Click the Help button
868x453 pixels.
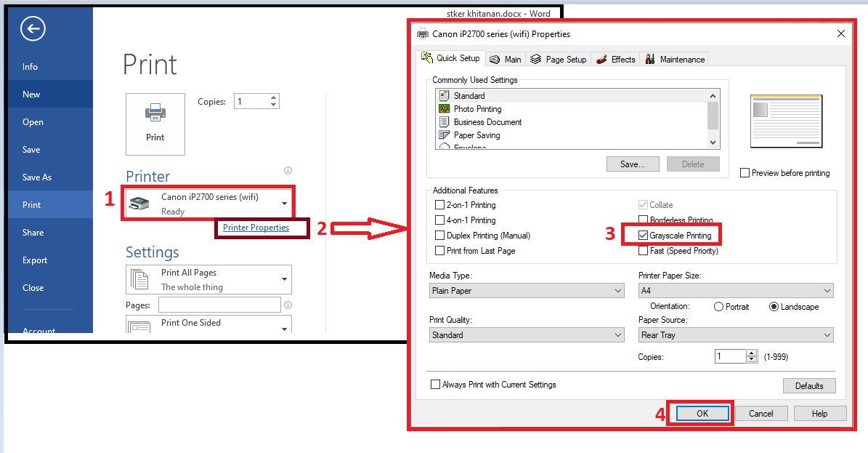[820, 414]
